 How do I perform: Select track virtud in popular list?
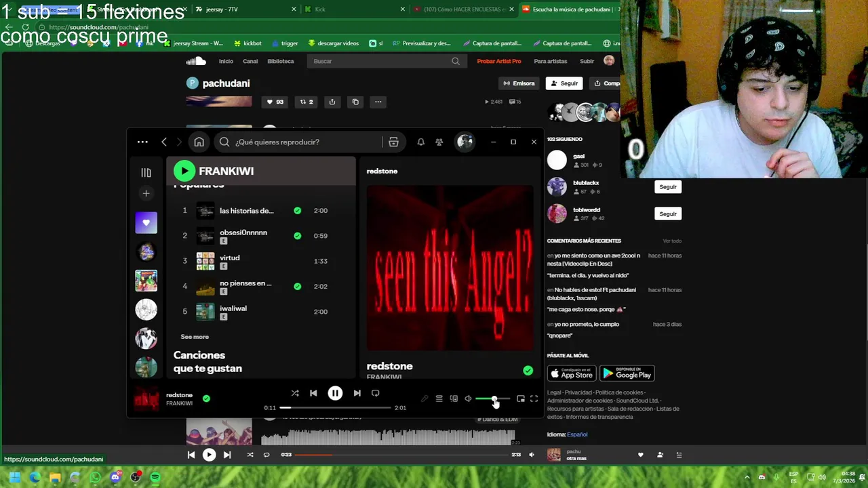[230, 258]
